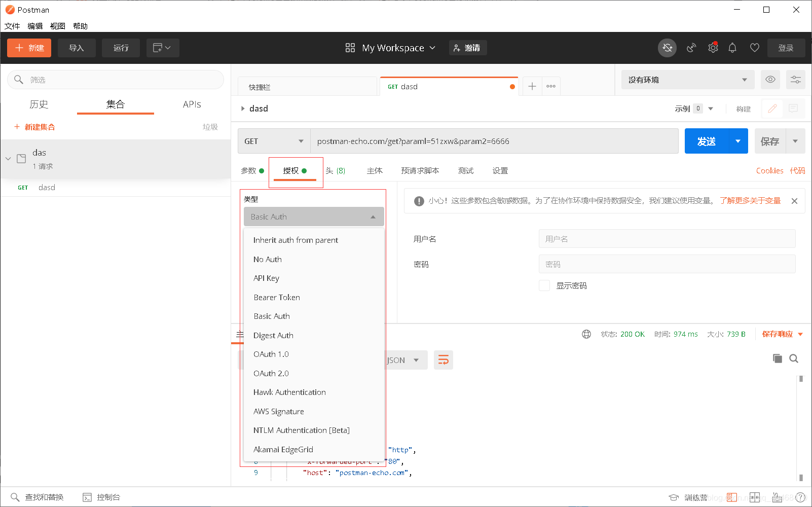The height and width of the screenshot is (507, 812).
Task: Select AWS Signature auth type
Action: point(279,411)
